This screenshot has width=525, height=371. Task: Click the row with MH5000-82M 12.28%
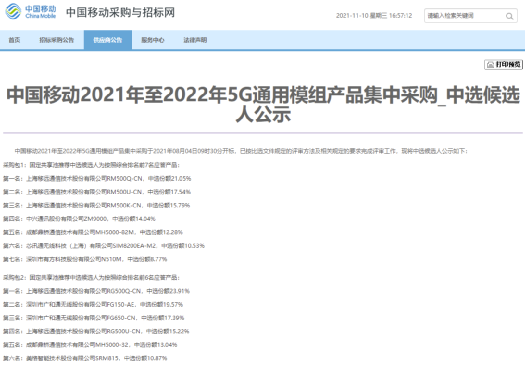(x=93, y=232)
